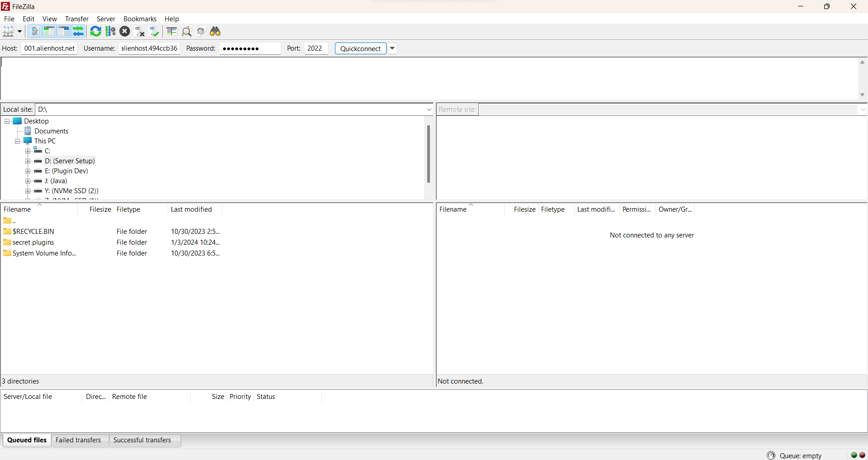Focus the Port input field

316,48
